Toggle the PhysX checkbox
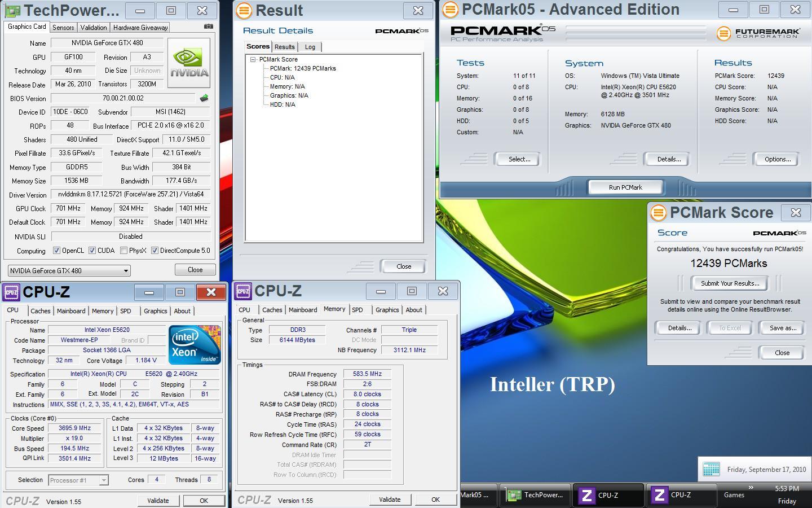 123,251
